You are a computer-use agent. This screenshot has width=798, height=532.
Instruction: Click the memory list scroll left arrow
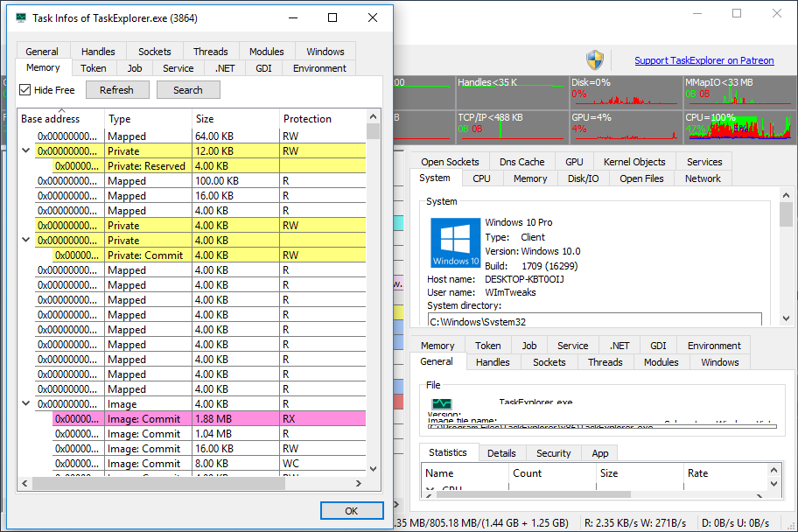click(x=24, y=483)
